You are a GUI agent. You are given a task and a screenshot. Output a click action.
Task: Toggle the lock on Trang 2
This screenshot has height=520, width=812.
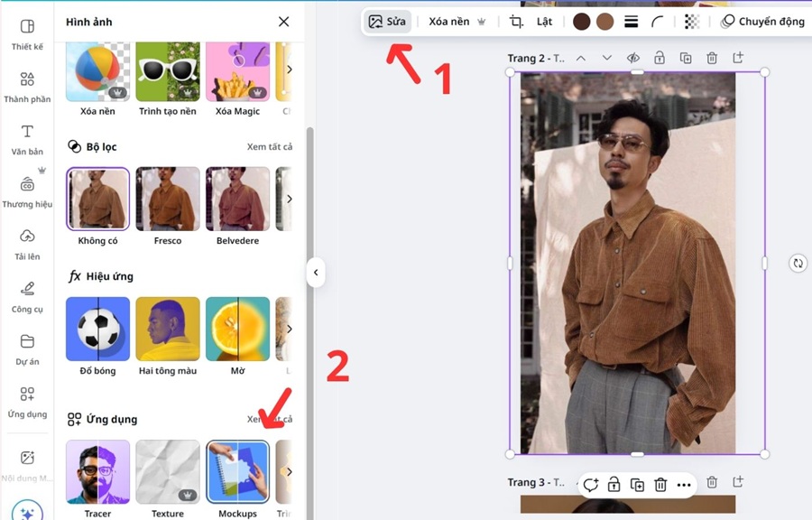tap(660, 58)
